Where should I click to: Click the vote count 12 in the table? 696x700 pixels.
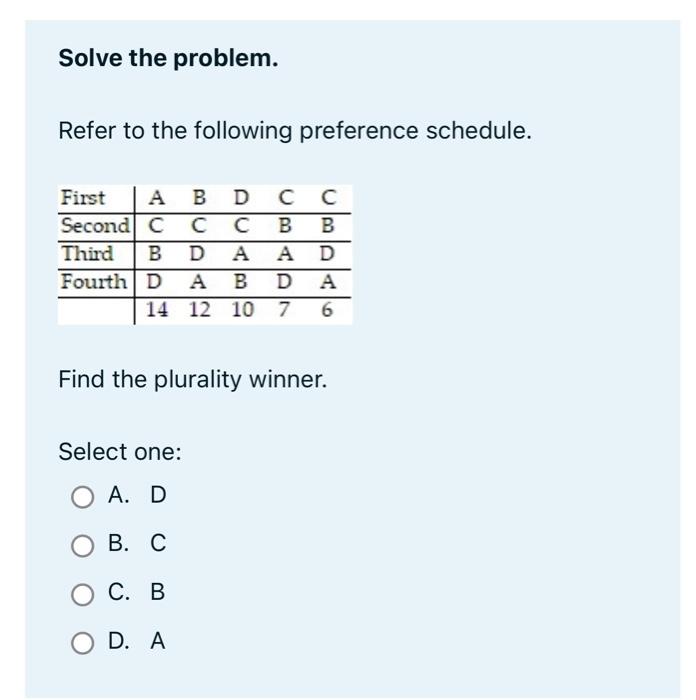[199, 310]
